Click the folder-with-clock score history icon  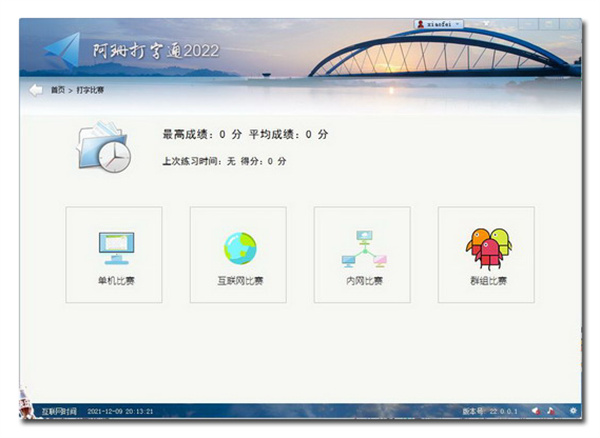[x=104, y=147]
